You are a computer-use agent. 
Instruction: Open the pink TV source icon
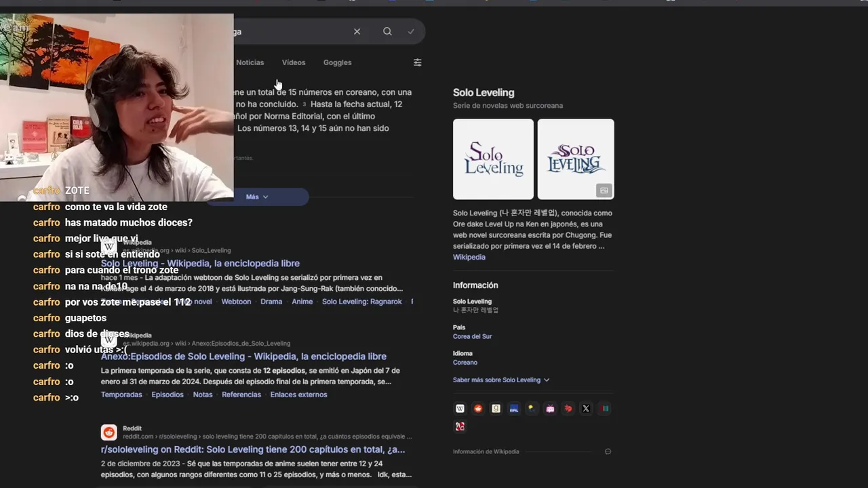(x=550, y=408)
